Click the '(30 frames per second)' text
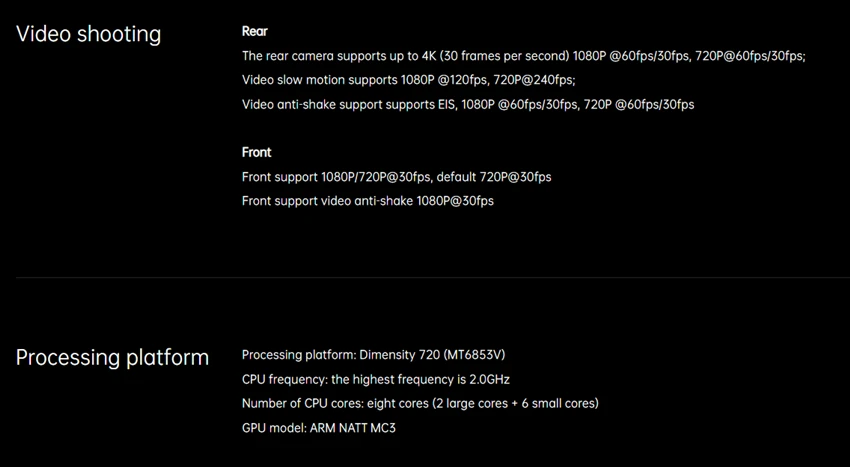The height and width of the screenshot is (467, 850). point(496,56)
